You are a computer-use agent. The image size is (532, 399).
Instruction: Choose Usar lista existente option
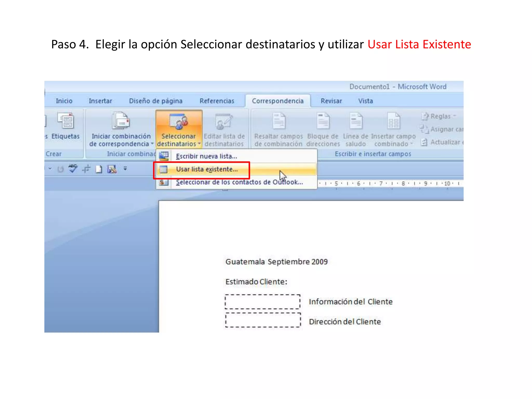tap(207, 169)
